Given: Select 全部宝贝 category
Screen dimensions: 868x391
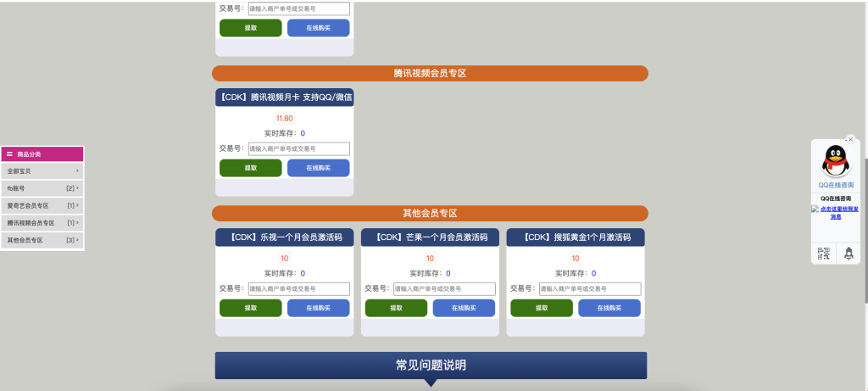Looking at the screenshot, I should [42, 171].
